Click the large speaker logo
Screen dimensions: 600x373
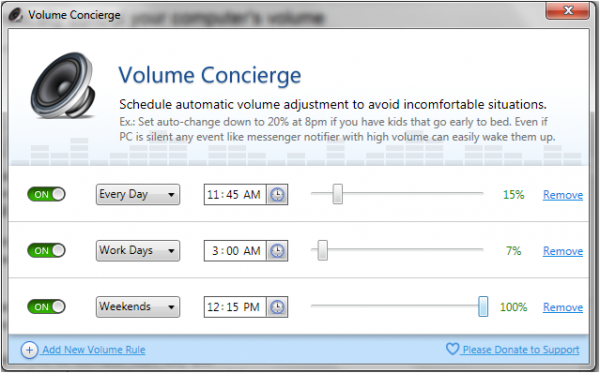(x=64, y=85)
